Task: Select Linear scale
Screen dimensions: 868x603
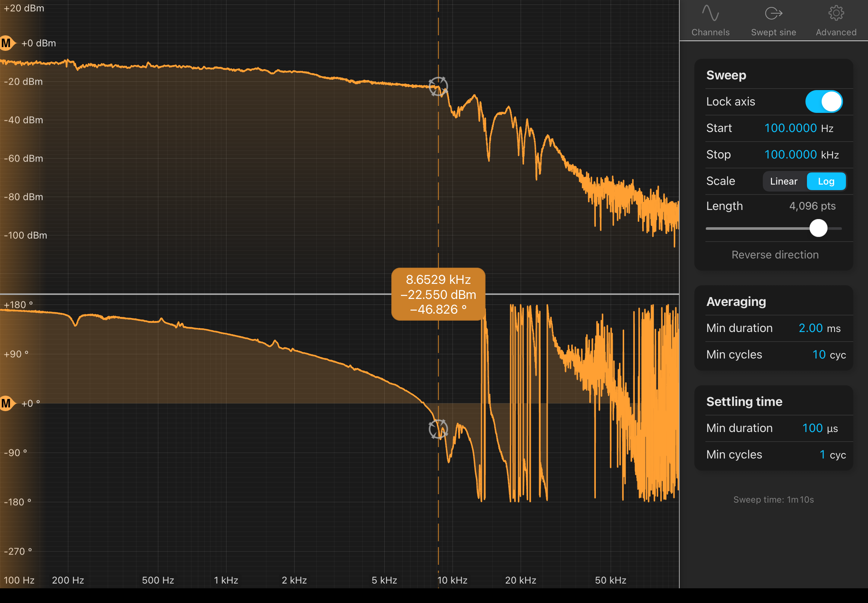Action: point(784,181)
